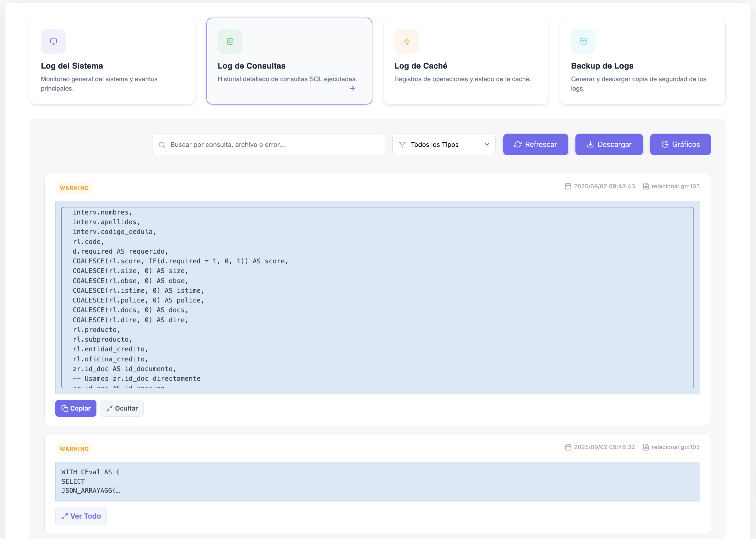The height and width of the screenshot is (539, 756).
Task: Open the Todos los Tipos dropdown
Action: click(443, 144)
